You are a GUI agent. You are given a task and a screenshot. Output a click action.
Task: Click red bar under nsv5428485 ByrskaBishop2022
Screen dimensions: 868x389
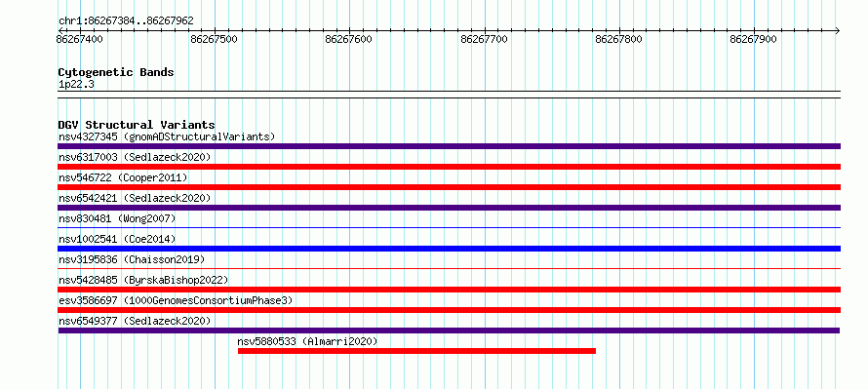[x=449, y=290]
